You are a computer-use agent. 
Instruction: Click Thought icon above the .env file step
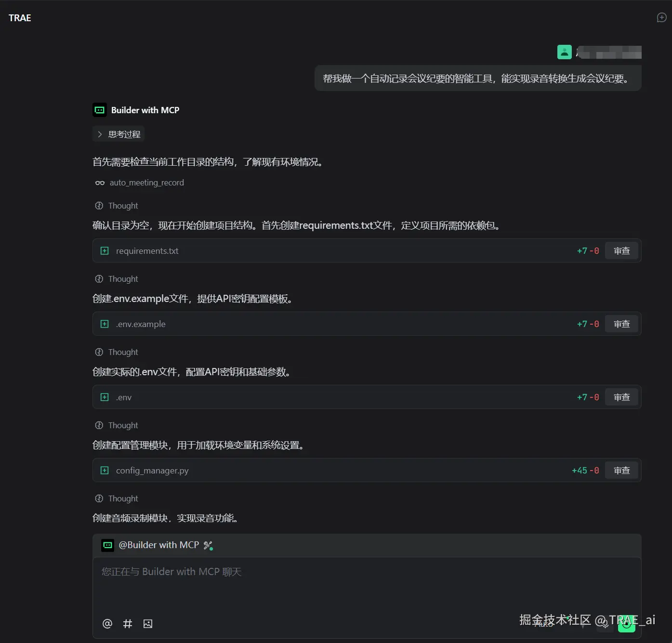click(99, 352)
